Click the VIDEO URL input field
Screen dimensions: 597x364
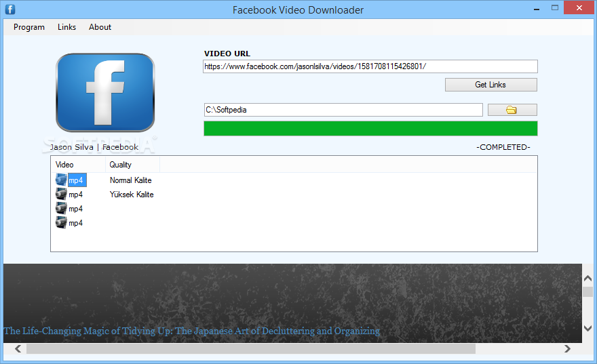[x=370, y=66]
